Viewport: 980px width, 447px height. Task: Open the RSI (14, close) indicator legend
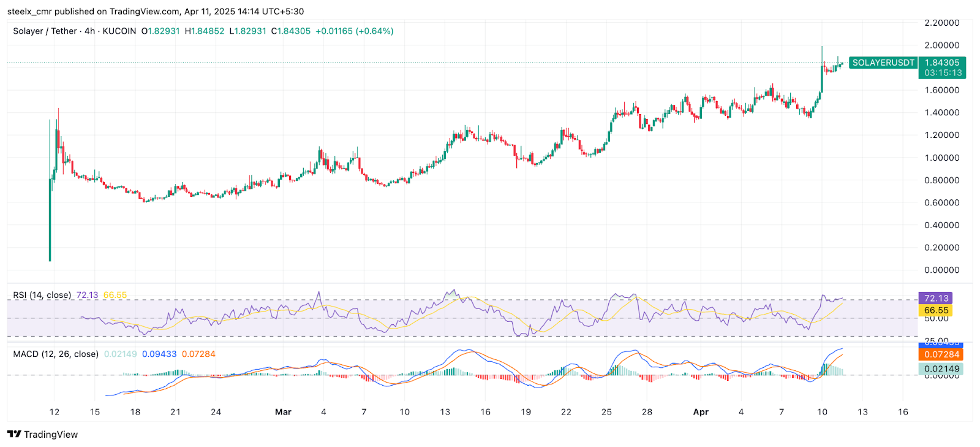coord(42,295)
